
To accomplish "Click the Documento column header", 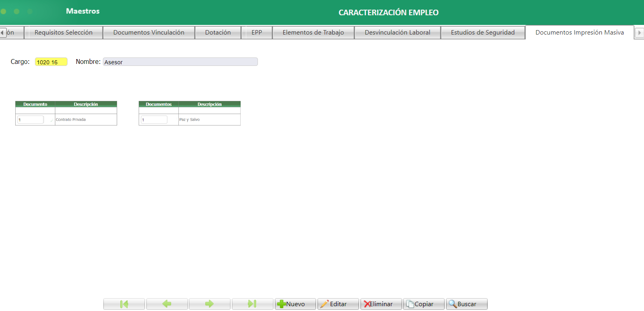I will [35, 104].
